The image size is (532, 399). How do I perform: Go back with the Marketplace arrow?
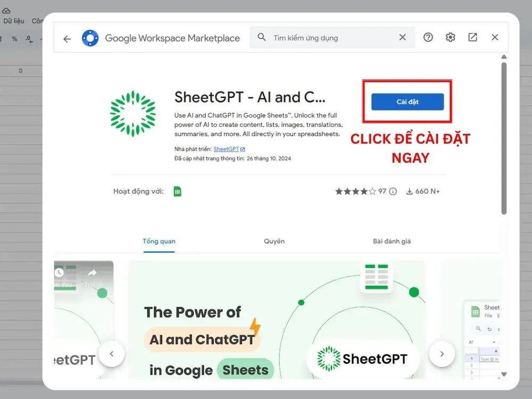(67, 39)
